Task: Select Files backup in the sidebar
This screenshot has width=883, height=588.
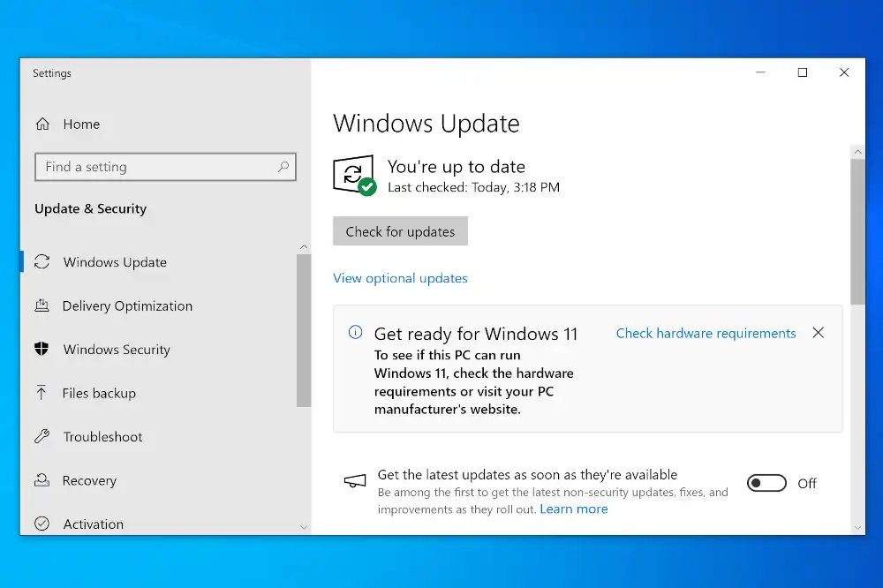Action: (99, 393)
